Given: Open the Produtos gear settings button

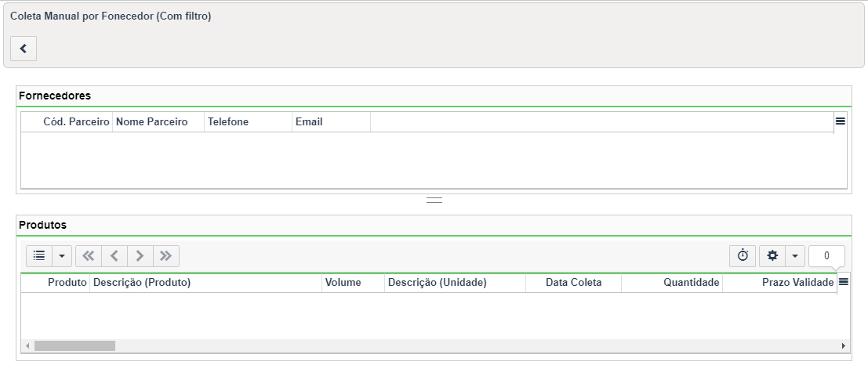Looking at the screenshot, I should (x=772, y=255).
